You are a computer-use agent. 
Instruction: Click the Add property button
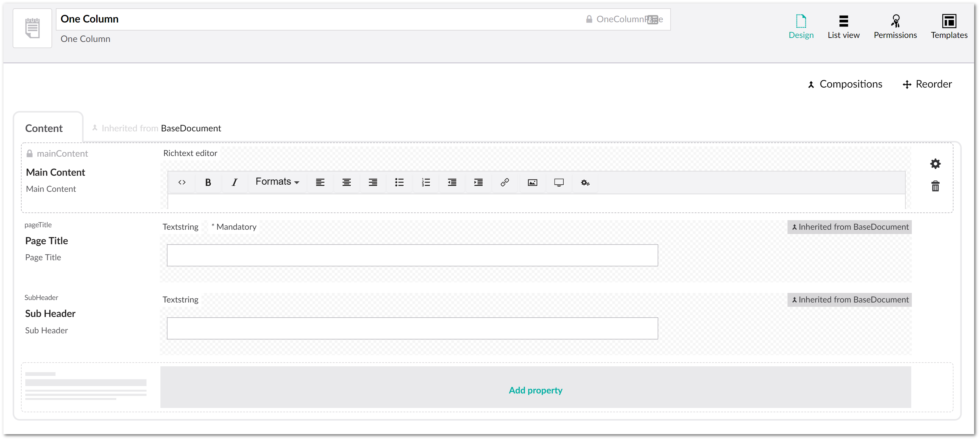click(x=535, y=390)
